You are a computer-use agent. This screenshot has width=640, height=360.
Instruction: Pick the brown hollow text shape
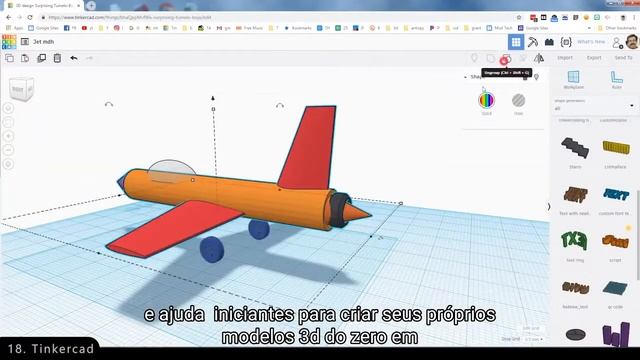pyautogui.click(x=575, y=288)
